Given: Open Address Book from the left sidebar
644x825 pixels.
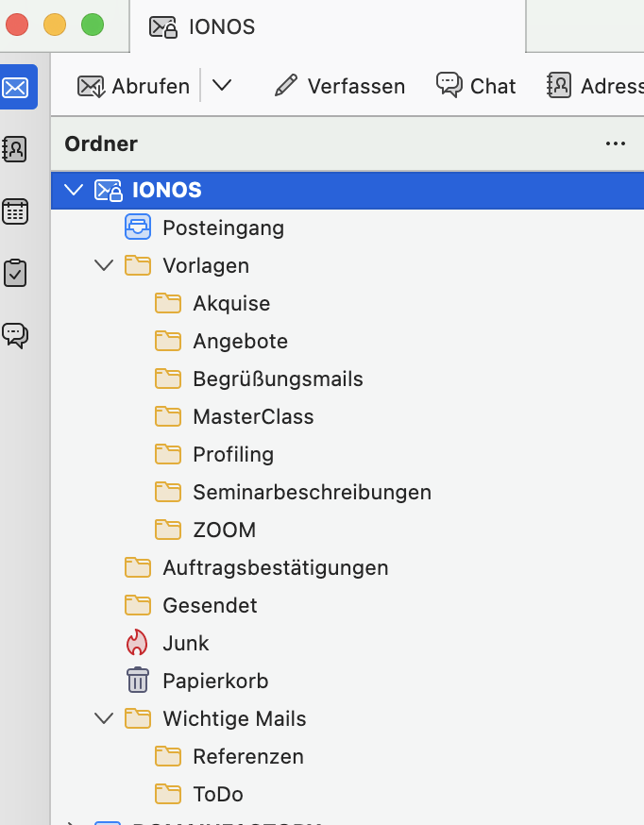Looking at the screenshot, I should [16, 149].
